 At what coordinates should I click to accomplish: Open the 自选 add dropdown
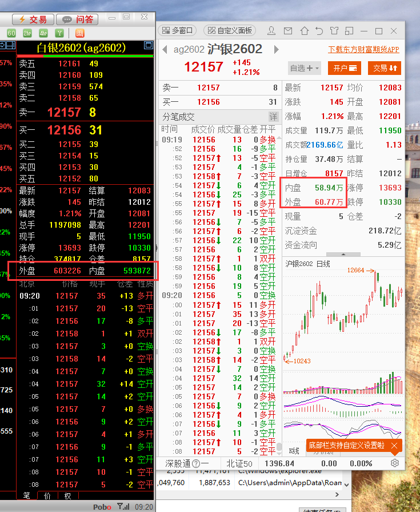[x=305, y=68]
